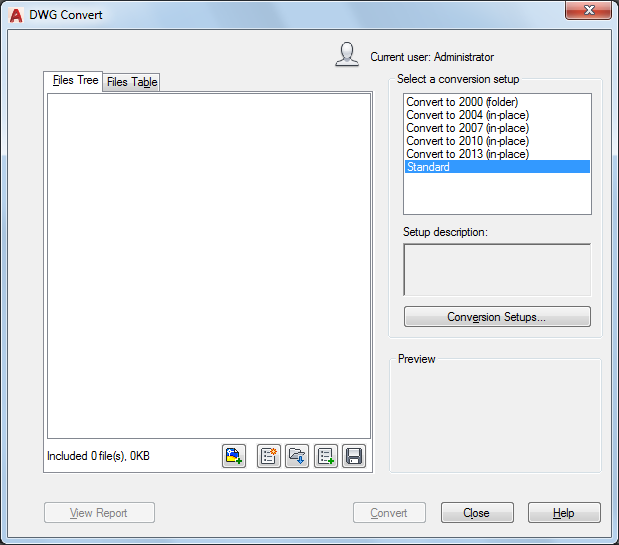Click the AutoCAD logo in title bar
Screen dimensions: 619x545
point(16,15)
